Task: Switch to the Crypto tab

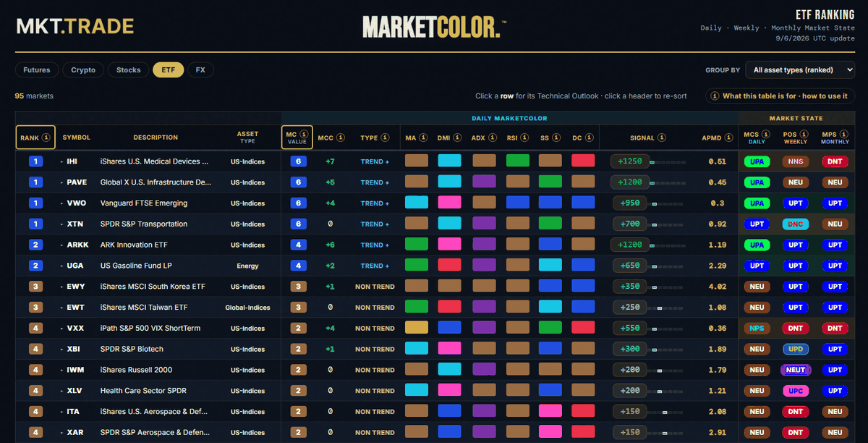Action: click(x=83, y=70)
